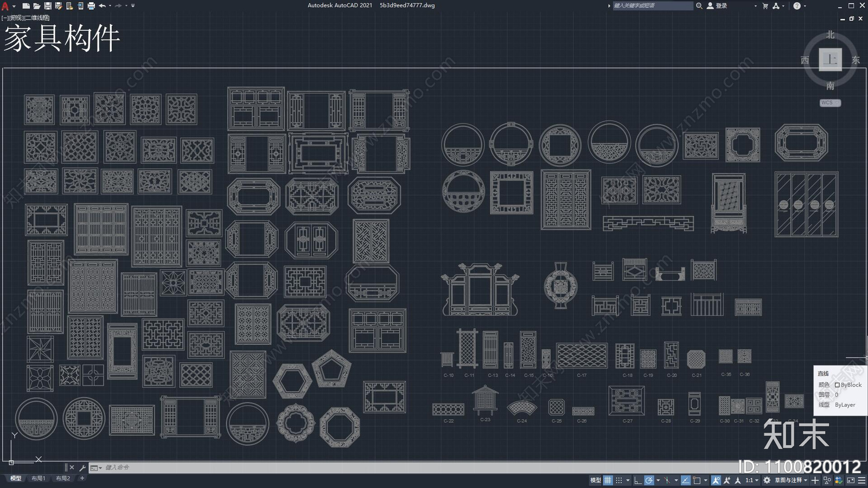Expand the Undo history dropdown arrow
The width and height of the screenshot is (868, 488).
click(110, 6)
